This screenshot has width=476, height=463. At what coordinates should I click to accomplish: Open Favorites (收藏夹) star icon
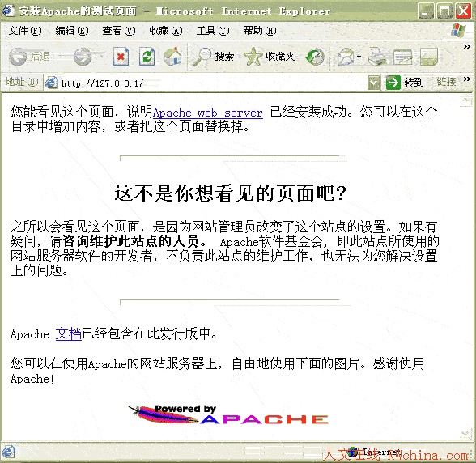click(253, 57)
